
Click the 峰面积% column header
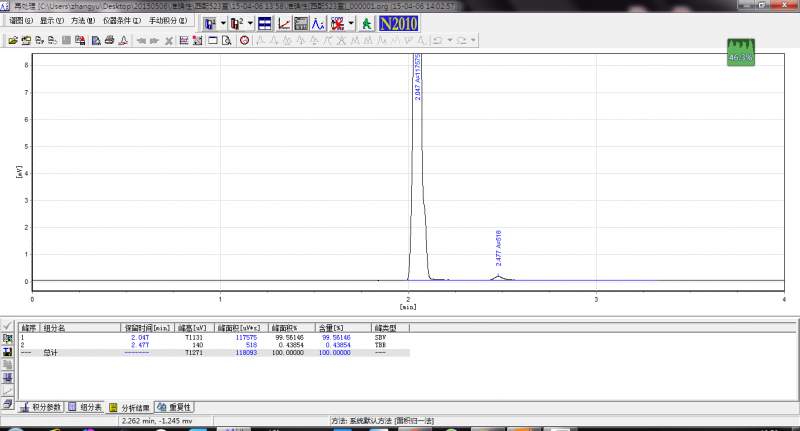[x=286, y=327]
